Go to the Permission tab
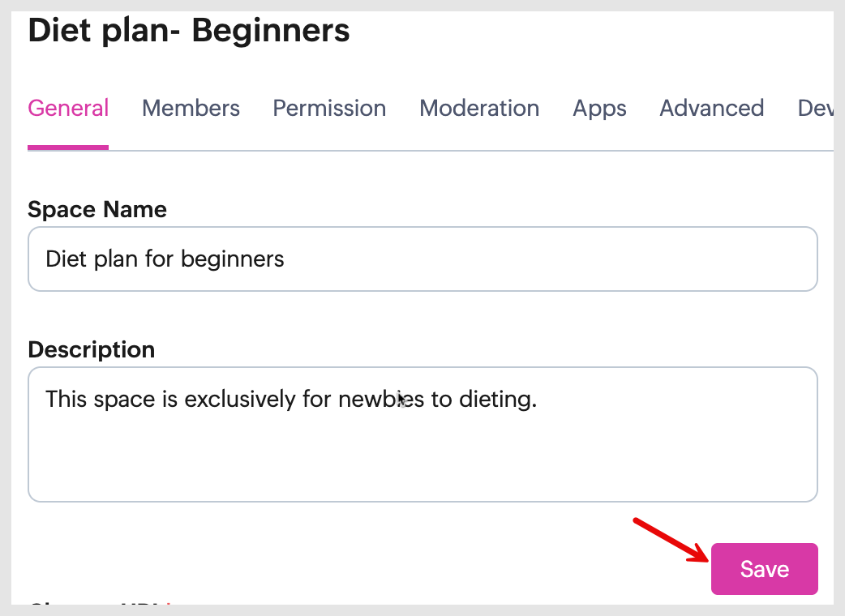The height and width of the screenshot is (616, 845). [x=329, y=109]
